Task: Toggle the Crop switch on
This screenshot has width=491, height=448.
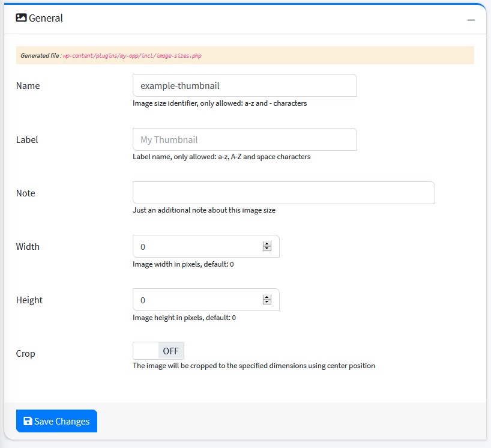Action: (158, 351)
